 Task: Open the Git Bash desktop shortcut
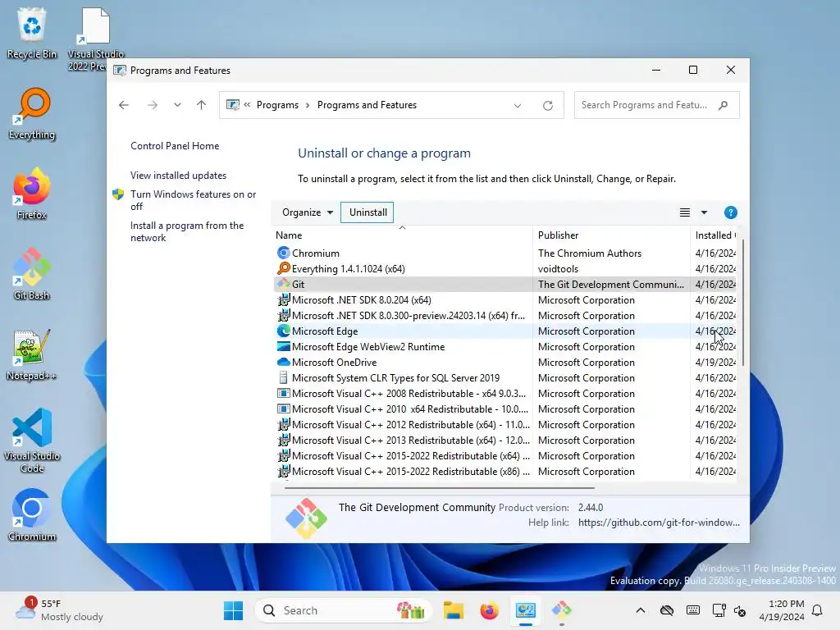tap(32, 274)
